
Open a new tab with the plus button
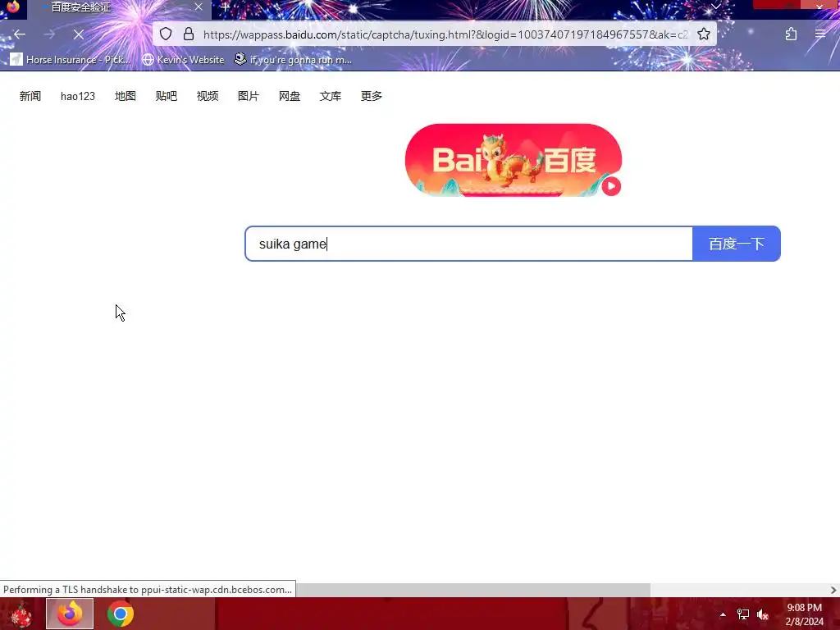226,7
